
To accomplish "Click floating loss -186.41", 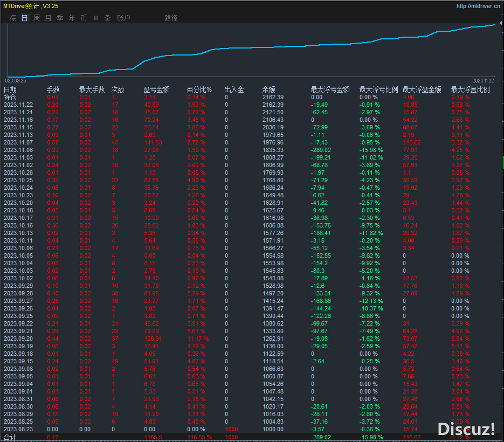I will 321,233.
